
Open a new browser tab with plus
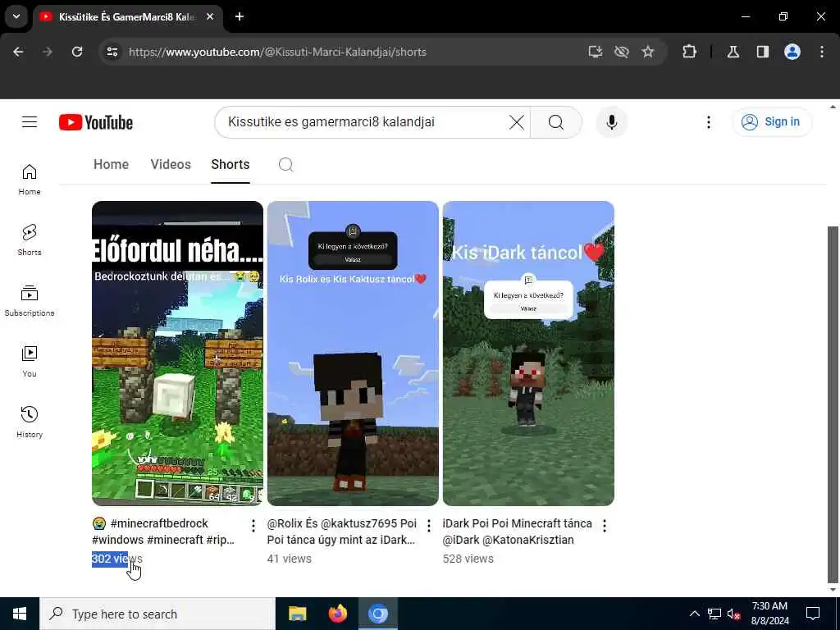[x=240, y=16]
